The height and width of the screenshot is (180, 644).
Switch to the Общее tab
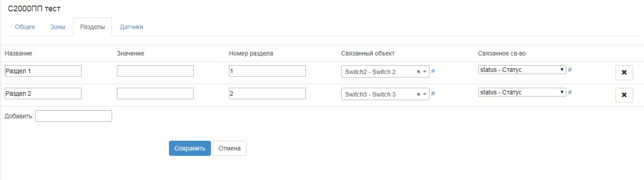25,27
